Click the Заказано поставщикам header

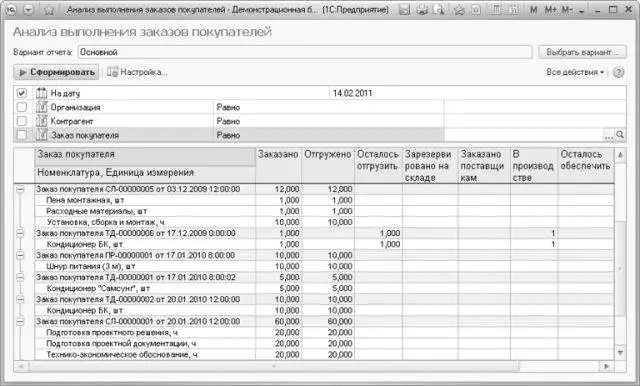click(484, 166)
